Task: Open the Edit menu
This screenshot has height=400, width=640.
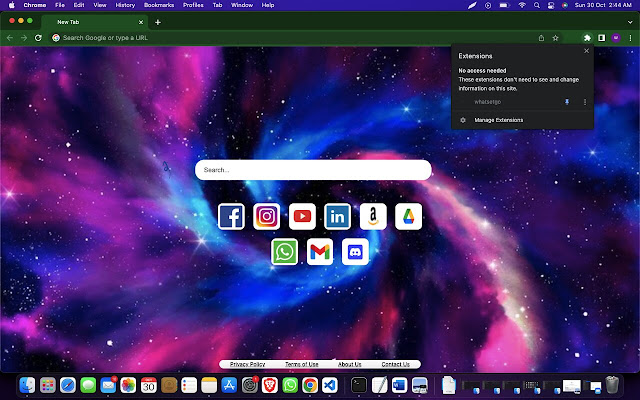Action: [x=79, y=5]
